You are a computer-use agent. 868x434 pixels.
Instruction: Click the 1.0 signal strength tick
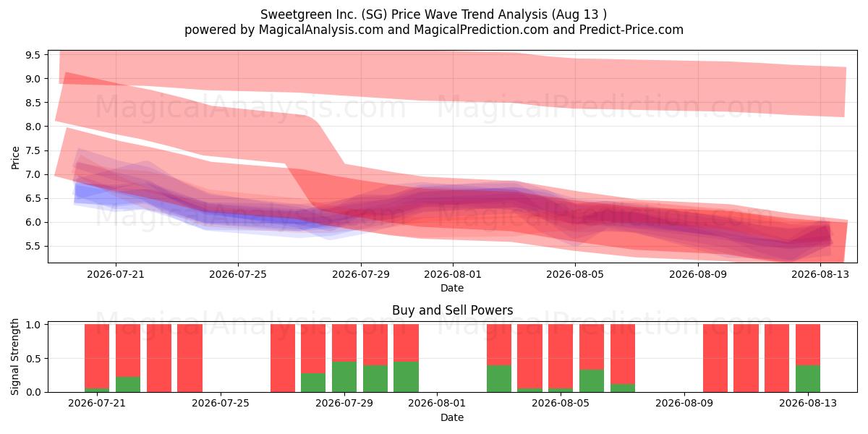35,325
